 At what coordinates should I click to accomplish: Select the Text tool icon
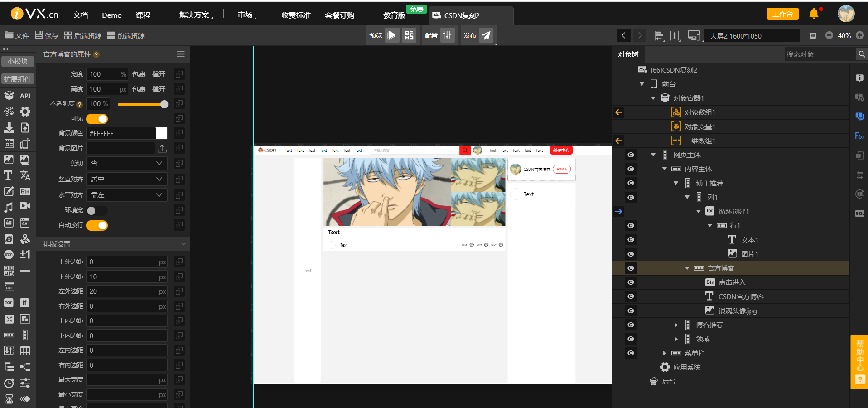pyautogui.click(x=8, y=175)
